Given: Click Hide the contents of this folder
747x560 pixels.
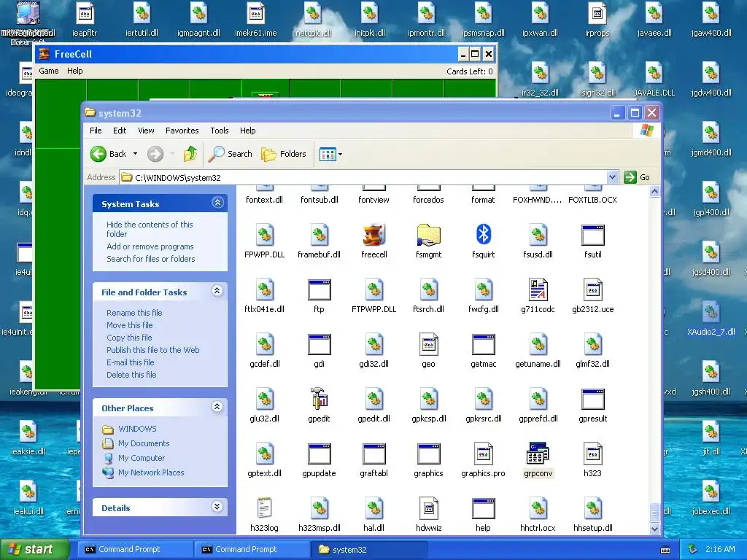Looking at the screenshot, I should coord(150,229).
